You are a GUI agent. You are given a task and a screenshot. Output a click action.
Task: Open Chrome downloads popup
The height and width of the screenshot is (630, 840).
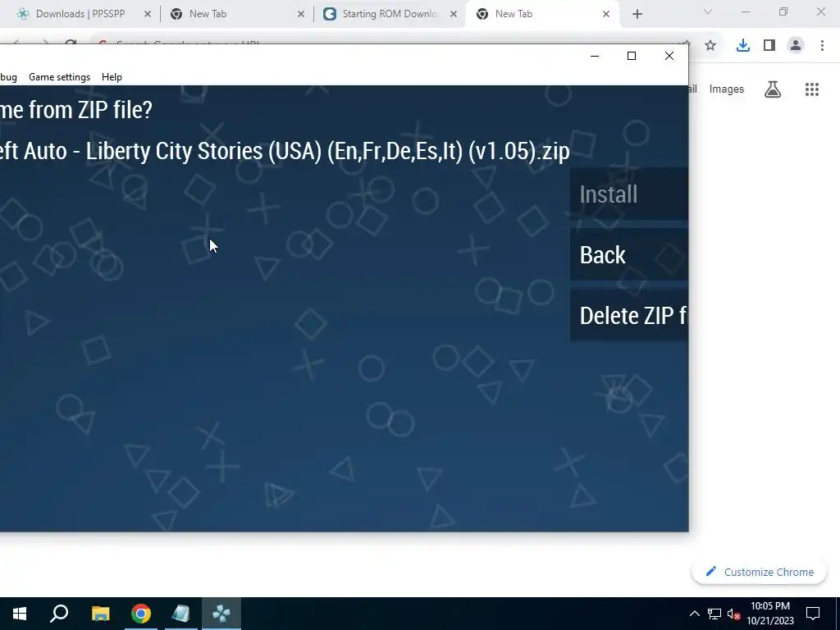point(742,46)
